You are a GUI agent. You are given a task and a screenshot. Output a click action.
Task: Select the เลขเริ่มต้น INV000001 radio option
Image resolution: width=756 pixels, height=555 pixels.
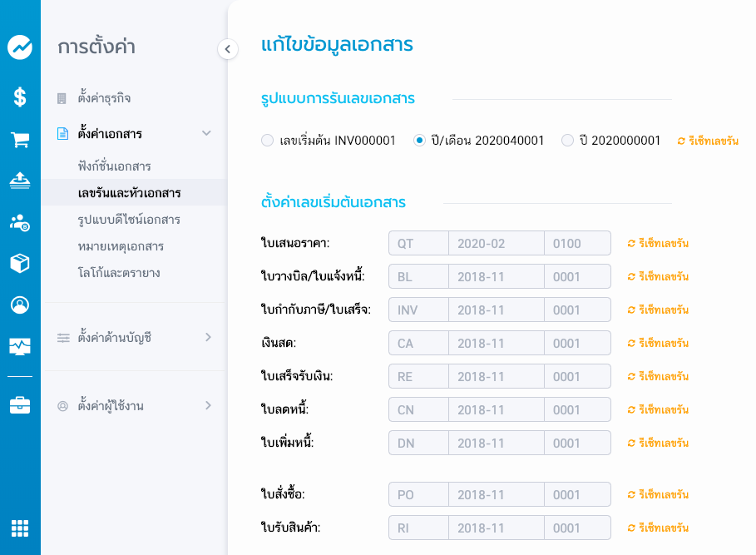coord(267,141)
